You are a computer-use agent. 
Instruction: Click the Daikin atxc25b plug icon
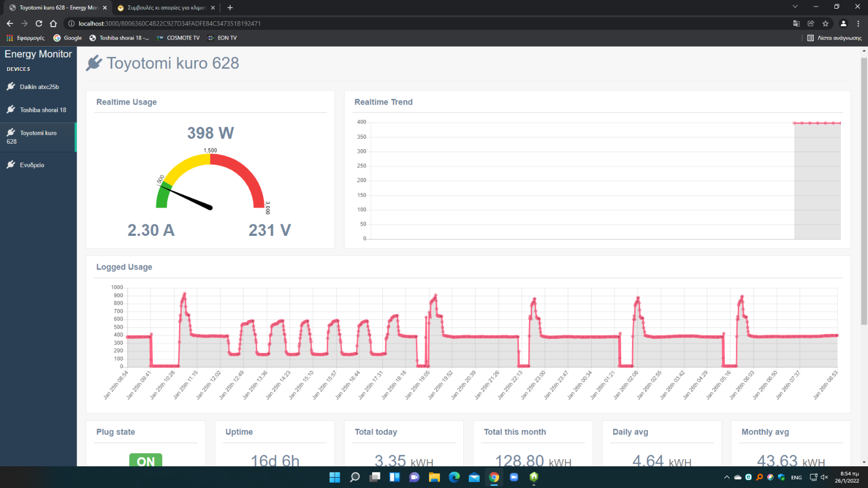click(11, 86)
